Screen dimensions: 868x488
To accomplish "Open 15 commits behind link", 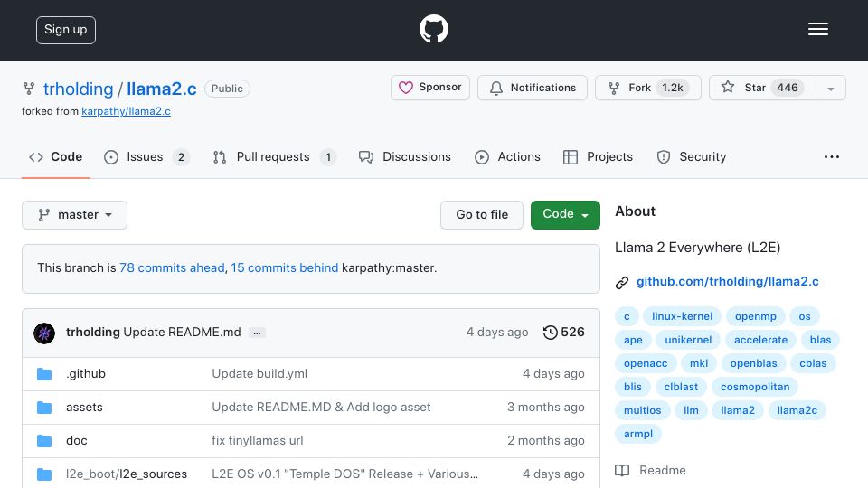I will (x=285, y=267).
